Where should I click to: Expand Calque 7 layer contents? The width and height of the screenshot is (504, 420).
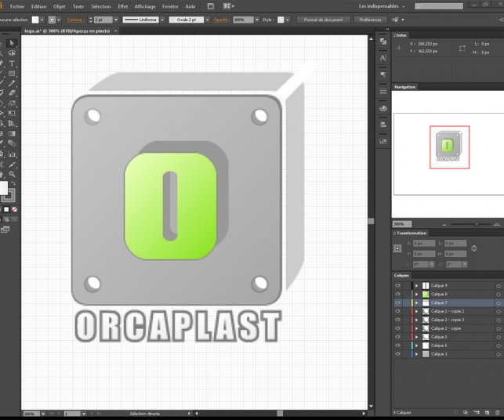click(x=416, y=302)
